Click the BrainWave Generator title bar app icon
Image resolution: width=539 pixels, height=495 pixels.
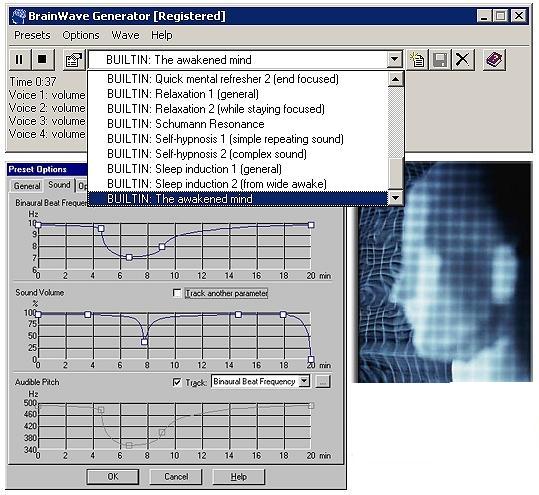click(19, 16)
